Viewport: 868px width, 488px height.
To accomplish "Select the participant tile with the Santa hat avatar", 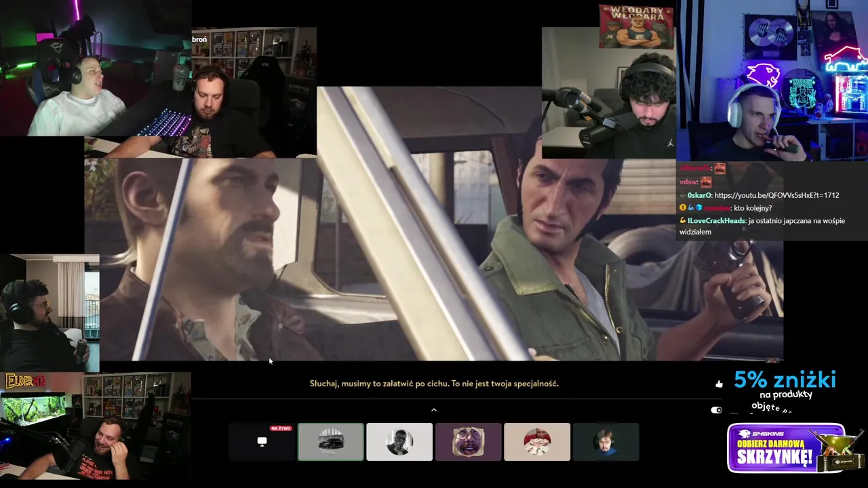I will 537,442.
